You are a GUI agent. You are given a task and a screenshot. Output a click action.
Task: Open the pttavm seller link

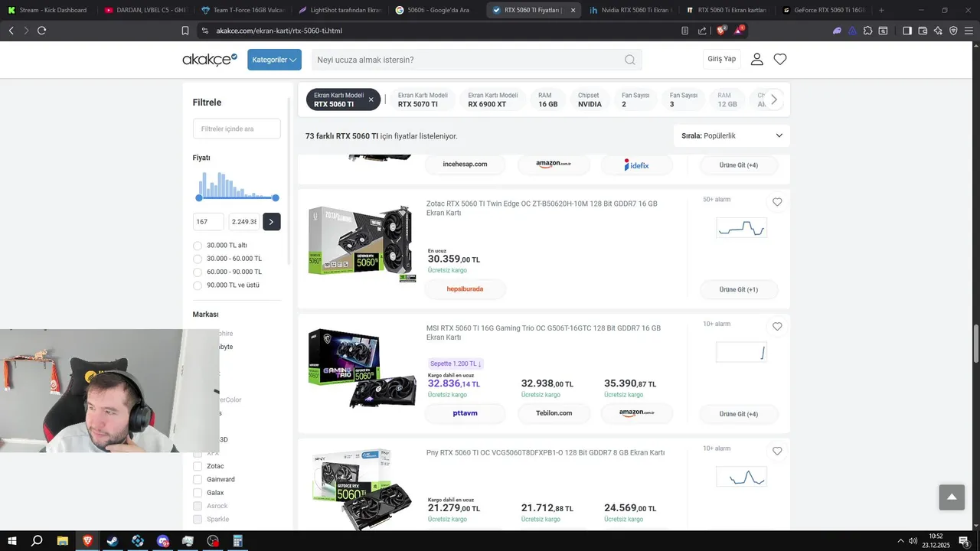[465, 413]
